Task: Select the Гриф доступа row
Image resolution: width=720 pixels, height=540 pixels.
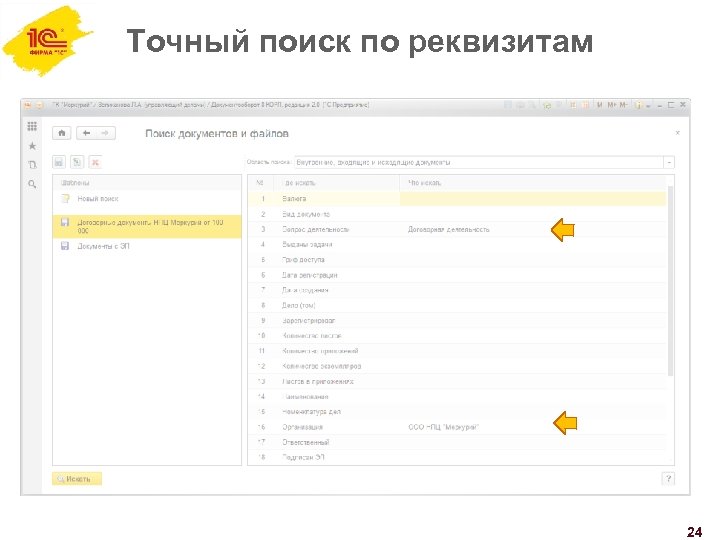Action: coord(457,259)
